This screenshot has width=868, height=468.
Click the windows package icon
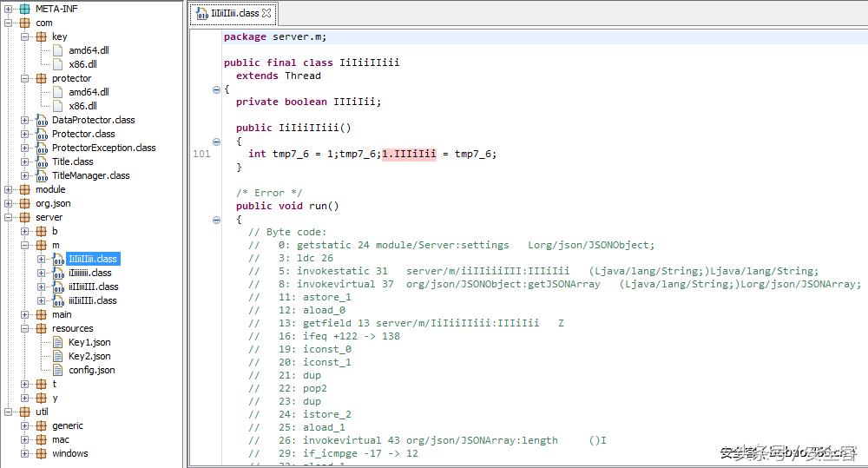(x=42, y=453)
